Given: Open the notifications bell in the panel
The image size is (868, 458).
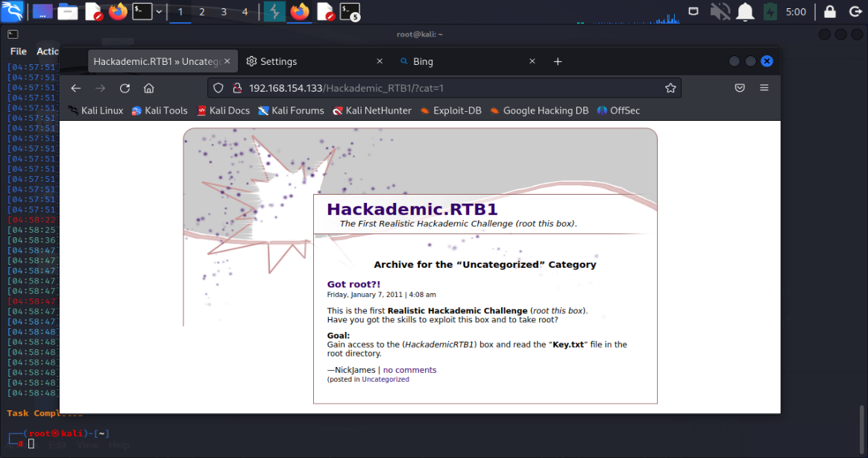Looking at the screenshot, I should (x=744, y=12).
